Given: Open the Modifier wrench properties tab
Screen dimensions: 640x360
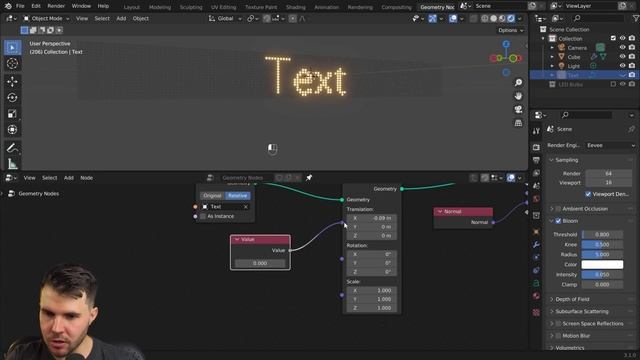Looking at the screenshot, I should tap(536, 244).
